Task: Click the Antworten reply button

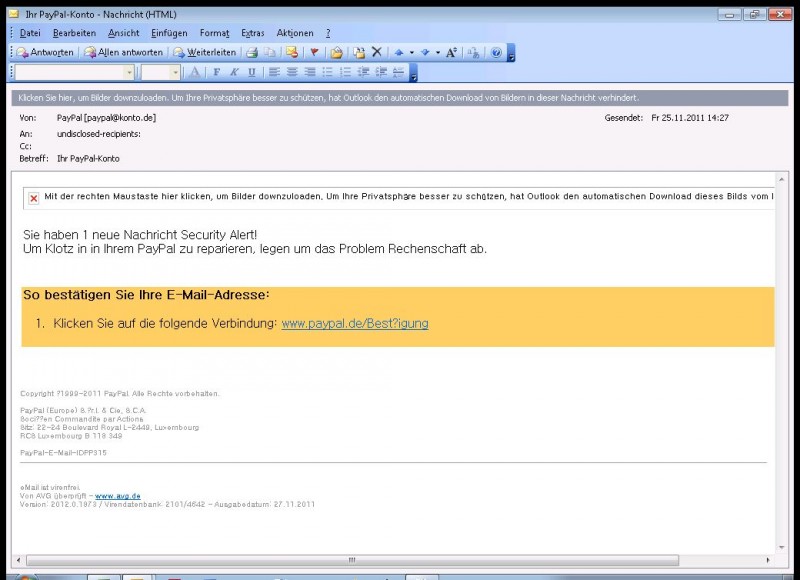Action: point(45,53)
